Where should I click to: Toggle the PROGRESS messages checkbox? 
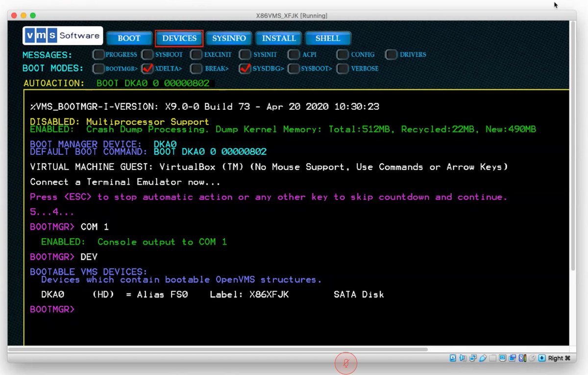(x=98, y=54)
